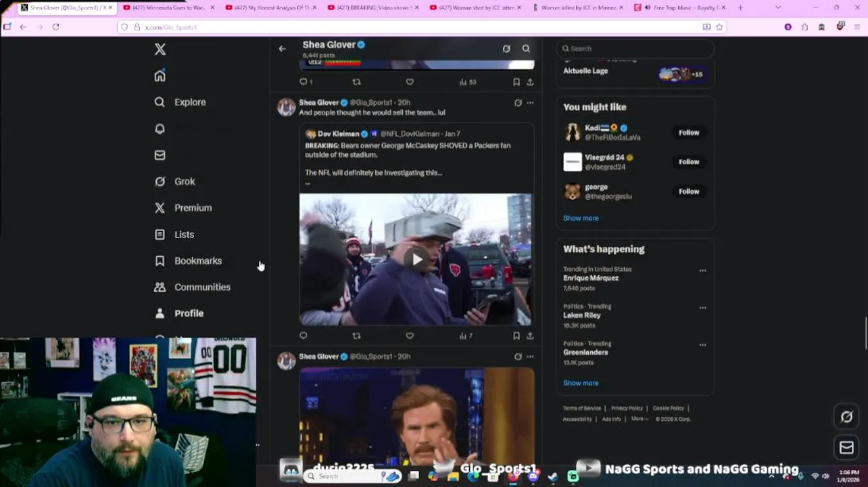Open a new browser tab

point(740,7)
